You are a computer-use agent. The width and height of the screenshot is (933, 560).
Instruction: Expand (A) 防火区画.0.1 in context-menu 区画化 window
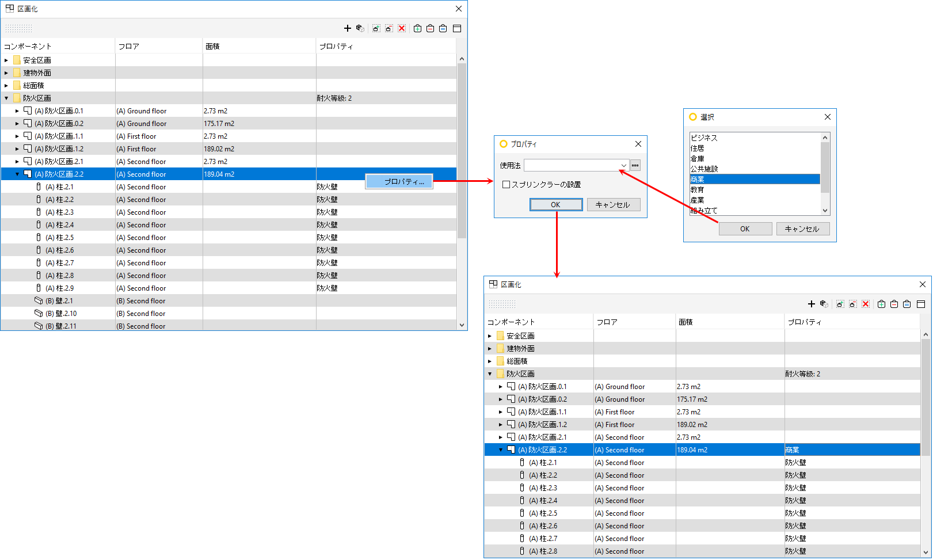[17, 111]
